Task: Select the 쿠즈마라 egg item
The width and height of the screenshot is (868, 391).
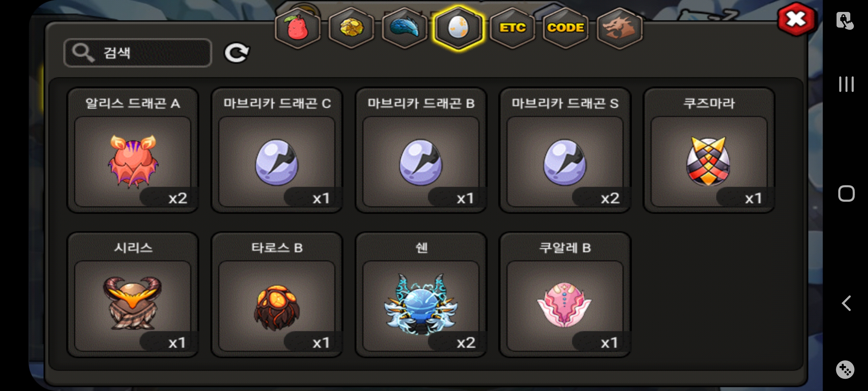Action: [x=709, y=150]
